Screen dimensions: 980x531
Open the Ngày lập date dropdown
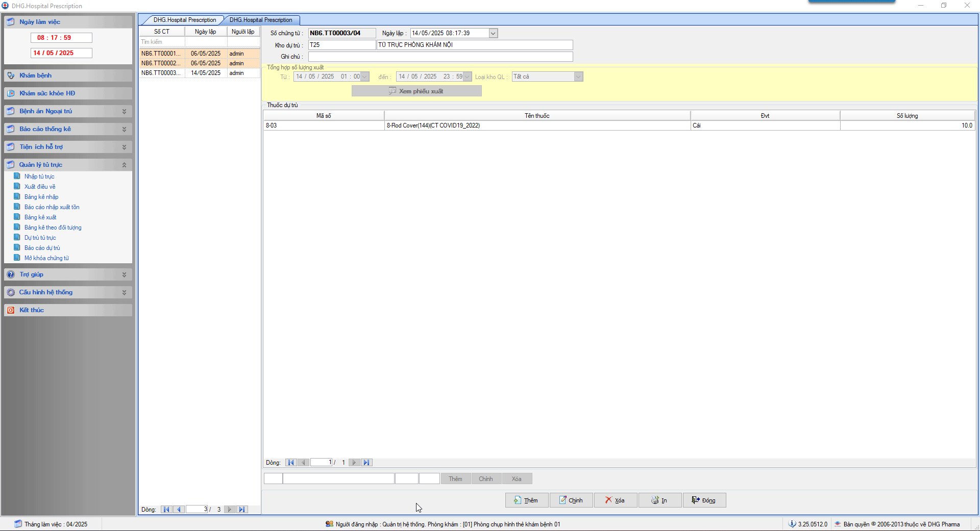(x=493, y=33)
